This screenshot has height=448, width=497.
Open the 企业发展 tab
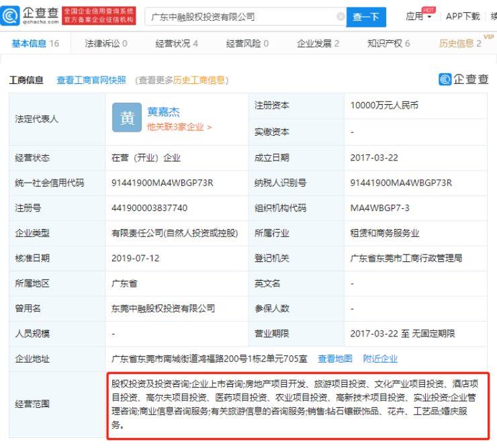click(318, 44)
